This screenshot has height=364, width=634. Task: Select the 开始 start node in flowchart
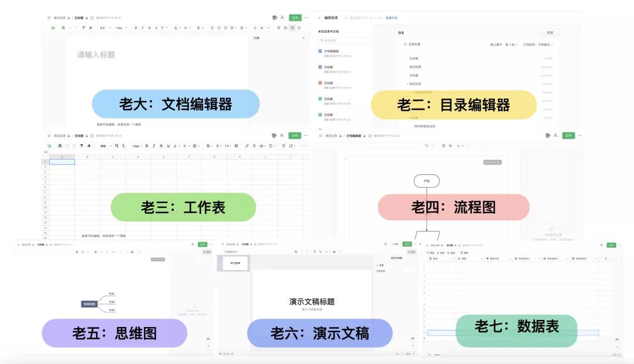click(x=427, y=181)
